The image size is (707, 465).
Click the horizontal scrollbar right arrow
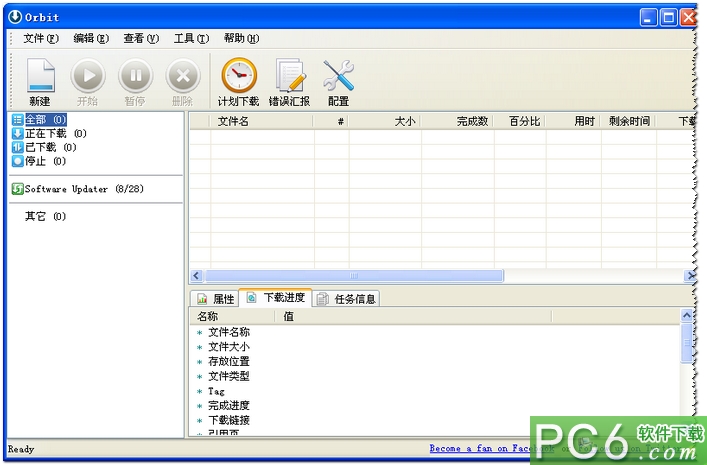[690, 276]
